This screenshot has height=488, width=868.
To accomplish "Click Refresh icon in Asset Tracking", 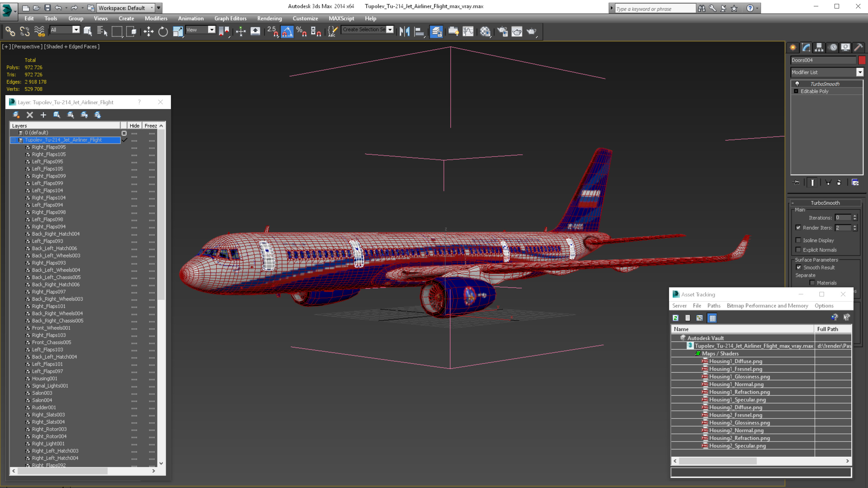I will coord(676,318).
